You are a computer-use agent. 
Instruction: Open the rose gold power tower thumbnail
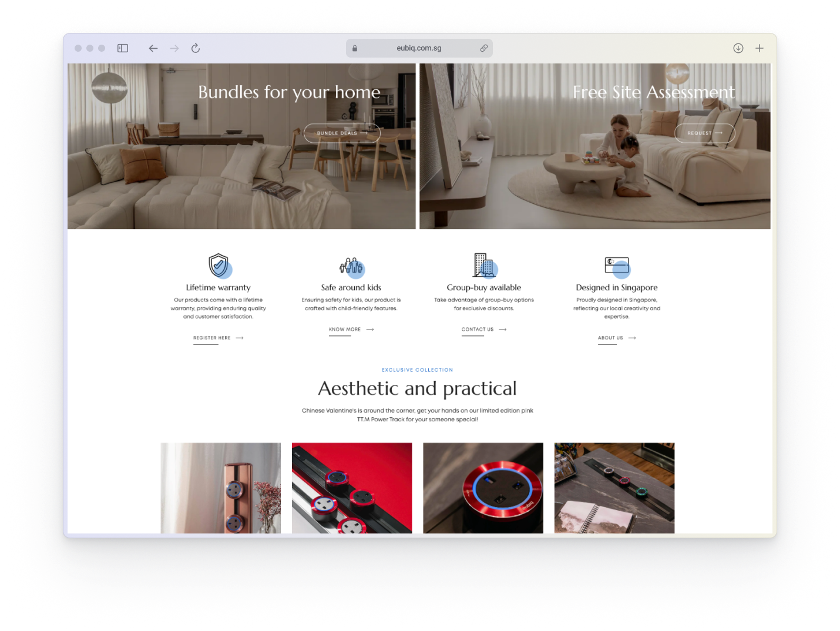pos(221,488)
